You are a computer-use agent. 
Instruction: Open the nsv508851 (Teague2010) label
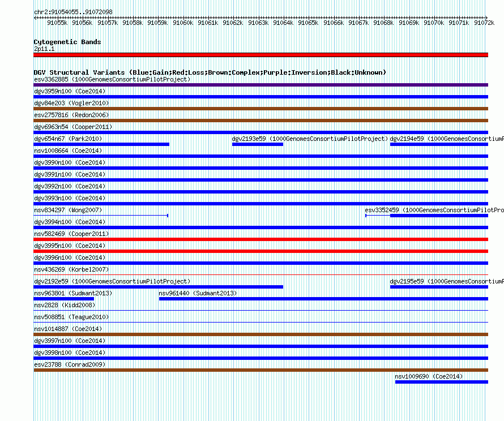[x=71, y=317]
